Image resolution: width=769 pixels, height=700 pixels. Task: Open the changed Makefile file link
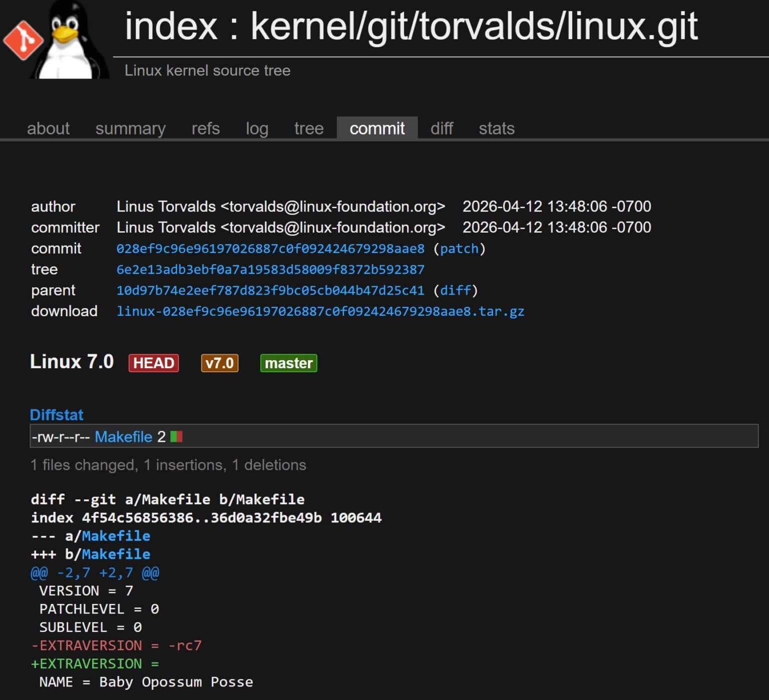point(124,436)
